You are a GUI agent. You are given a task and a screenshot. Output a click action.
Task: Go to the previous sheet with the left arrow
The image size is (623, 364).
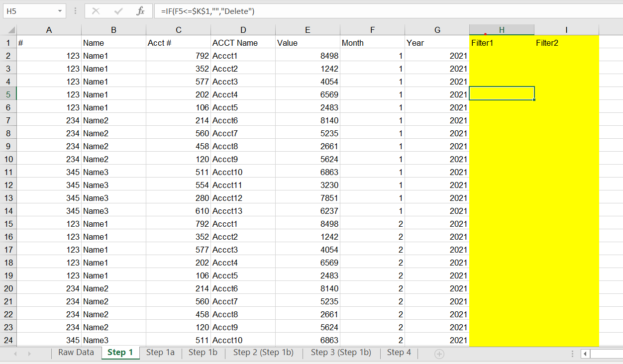(16, 354)
